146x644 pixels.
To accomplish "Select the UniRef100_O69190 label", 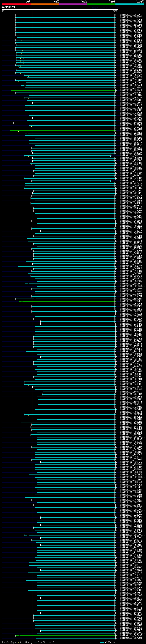I will pyautogui.click(x=131, y=254).
